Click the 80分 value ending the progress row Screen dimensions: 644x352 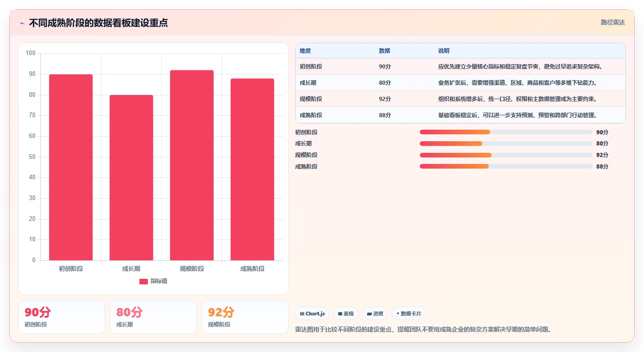point(602,144)
